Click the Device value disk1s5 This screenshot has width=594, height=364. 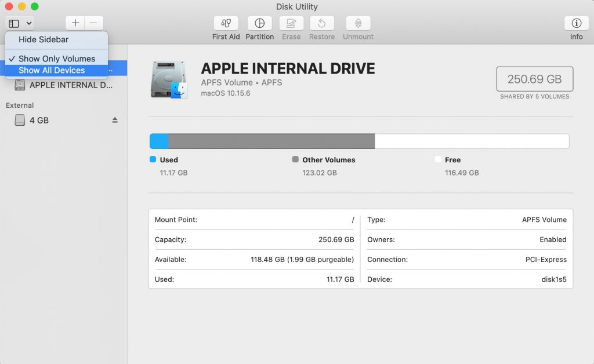click(x=554, y=279)
